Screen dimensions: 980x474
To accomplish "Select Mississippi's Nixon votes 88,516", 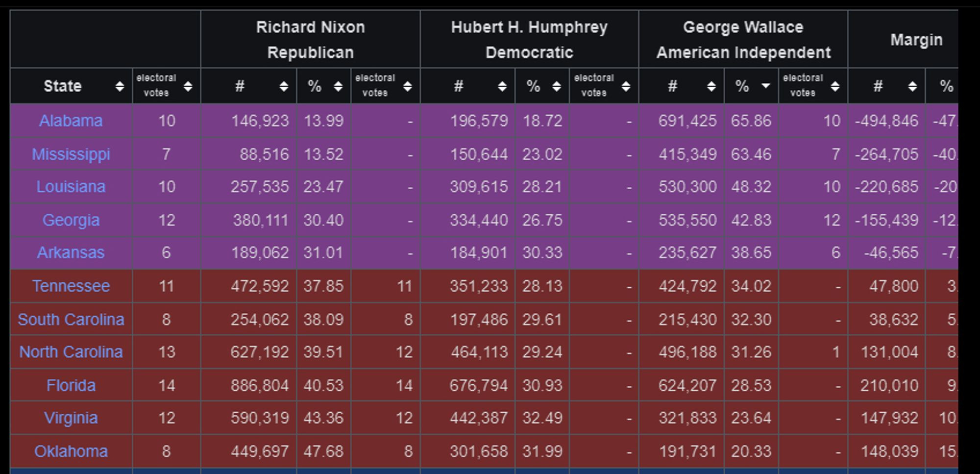I will tap(264, 154).
